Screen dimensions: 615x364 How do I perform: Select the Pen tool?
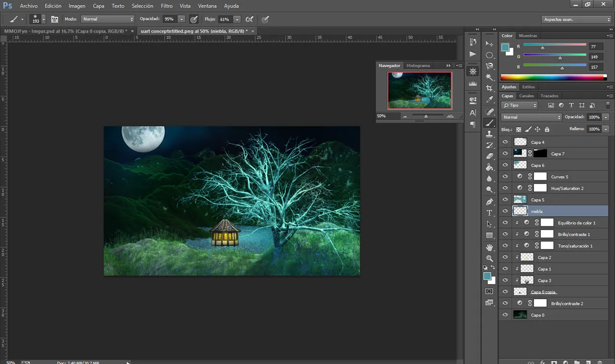pyautogui.click(x=489, y=202)
